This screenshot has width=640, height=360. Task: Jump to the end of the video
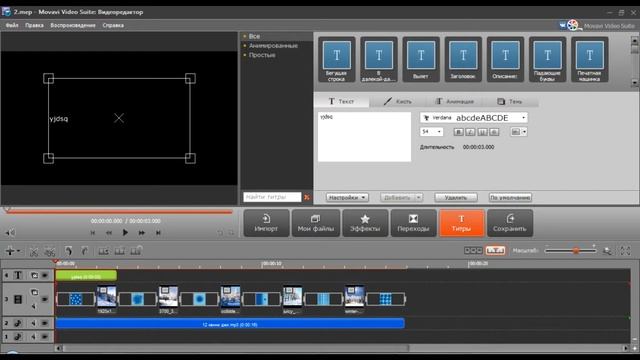[x=158, y=233]
